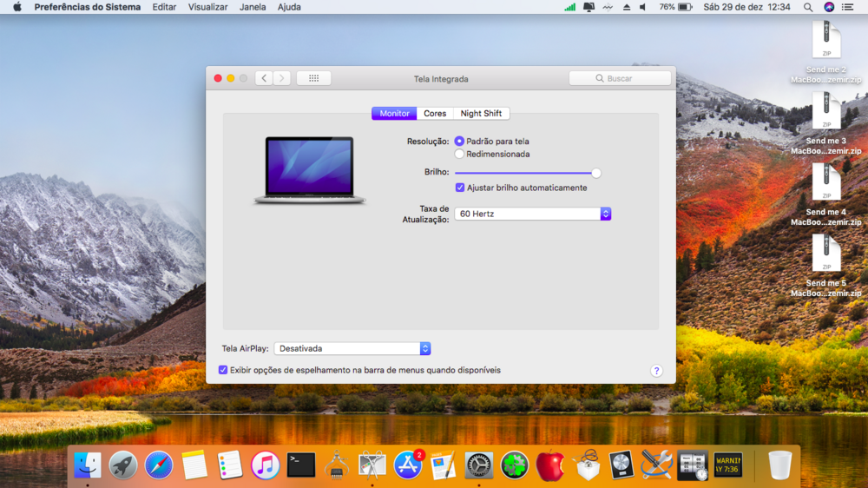Expand the Tela AirPlay dropdown
Image resolution: width=868 pixels, height=488 pixels.
(x=352, y=348)
